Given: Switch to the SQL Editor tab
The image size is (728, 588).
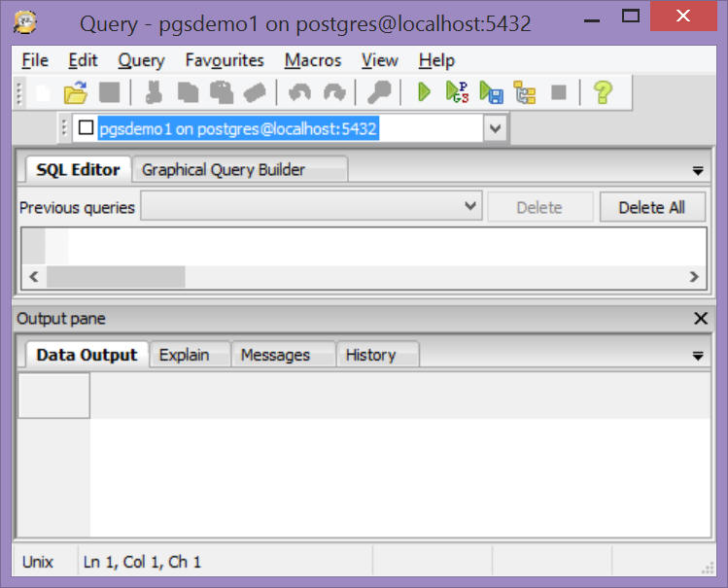Looking at the screenshot, I should tap(78, 170).
